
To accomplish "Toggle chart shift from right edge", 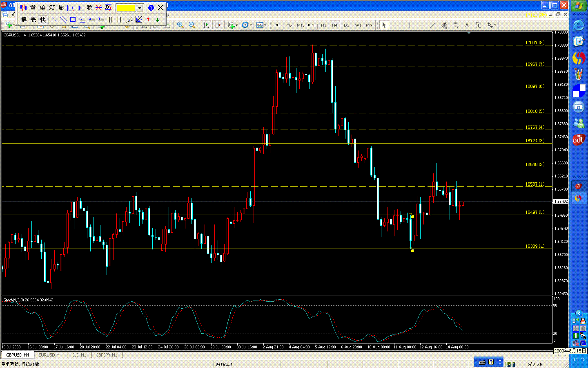I will [218, 25].
